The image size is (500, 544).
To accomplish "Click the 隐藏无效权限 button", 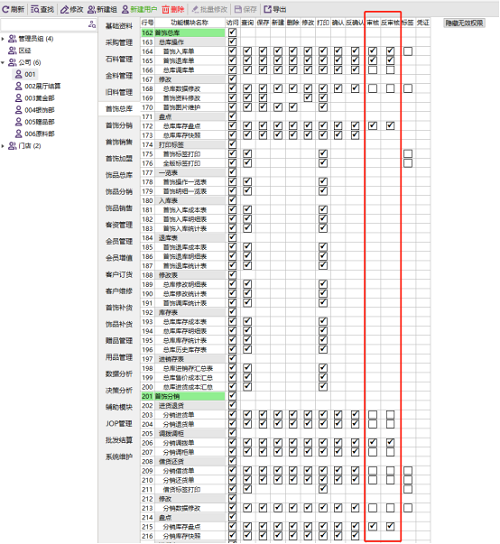I will click(464, 23).
